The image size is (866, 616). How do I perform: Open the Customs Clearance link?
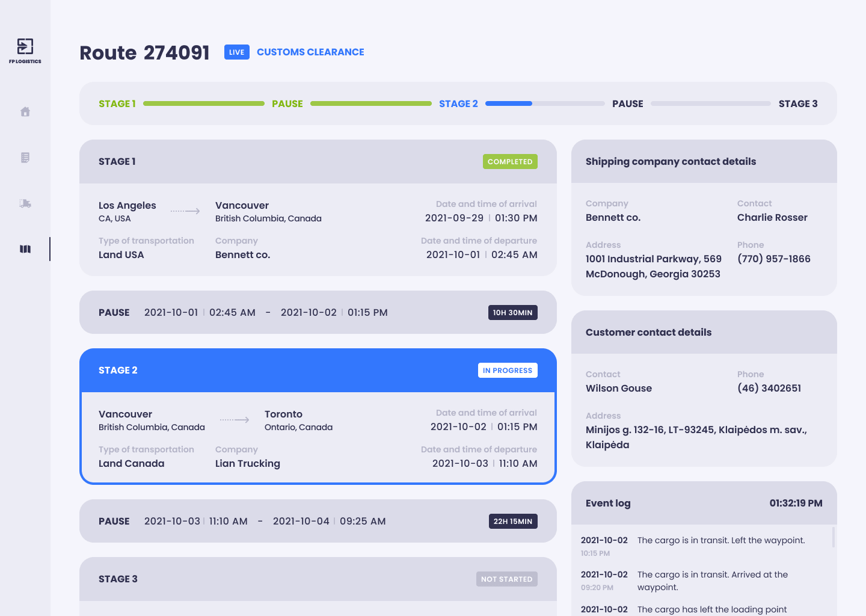[x=310, y=52]
